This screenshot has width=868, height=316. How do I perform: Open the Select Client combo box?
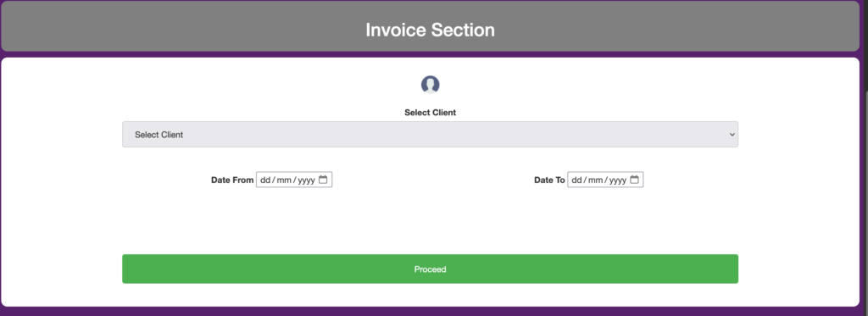[430, 135]
